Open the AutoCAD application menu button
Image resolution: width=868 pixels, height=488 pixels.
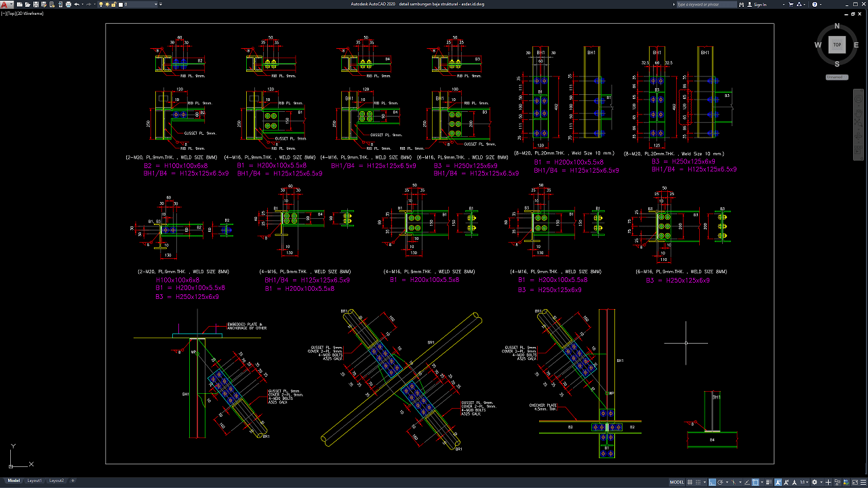click(x=5, y=4)
